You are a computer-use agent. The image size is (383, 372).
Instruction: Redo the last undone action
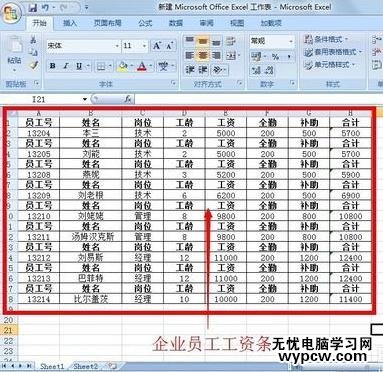pos(63,8)
